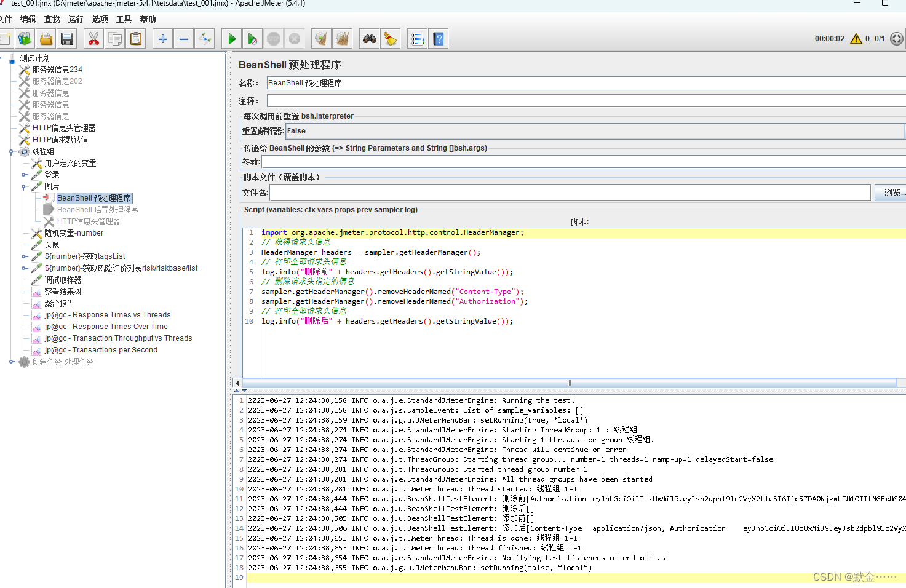Expand the ${number}-获取tagsList node
Screen dimensions: 906x588
pos(23,256)
